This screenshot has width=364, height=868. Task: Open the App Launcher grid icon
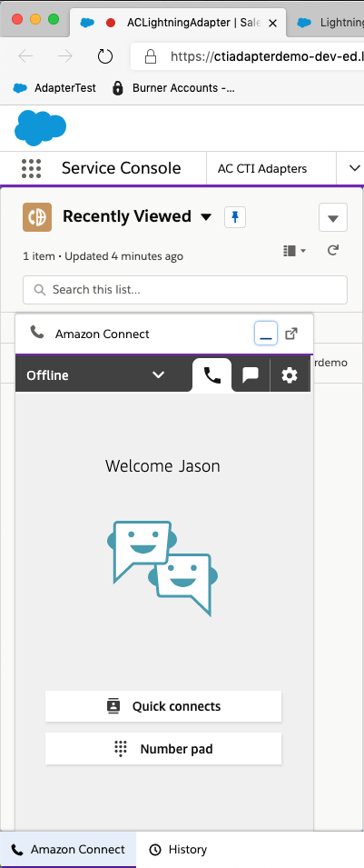(x=32, y=168)
